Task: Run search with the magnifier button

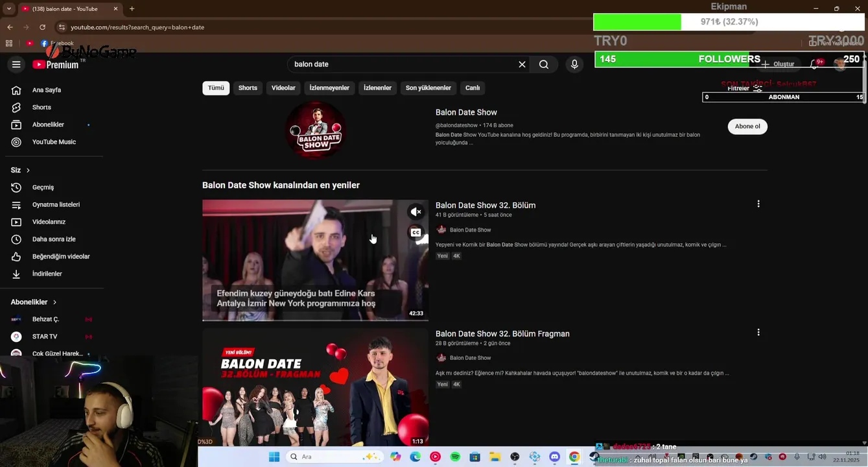Action: [544, 64]
